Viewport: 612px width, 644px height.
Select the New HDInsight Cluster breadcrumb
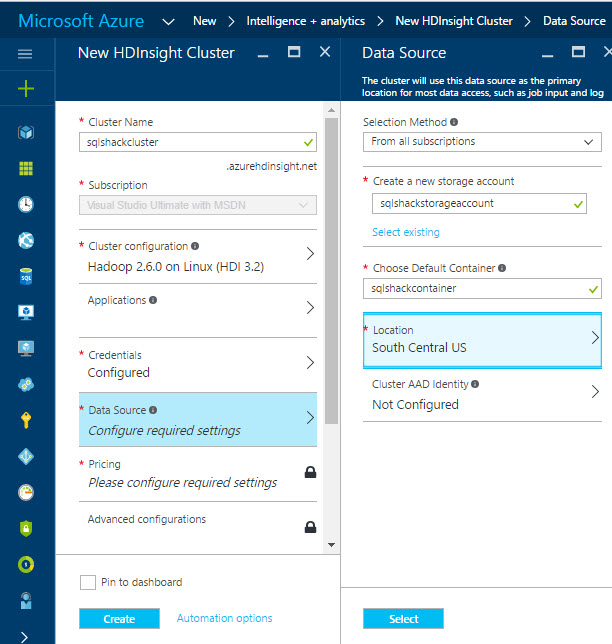pyautogui.click(x=454, y=21)
